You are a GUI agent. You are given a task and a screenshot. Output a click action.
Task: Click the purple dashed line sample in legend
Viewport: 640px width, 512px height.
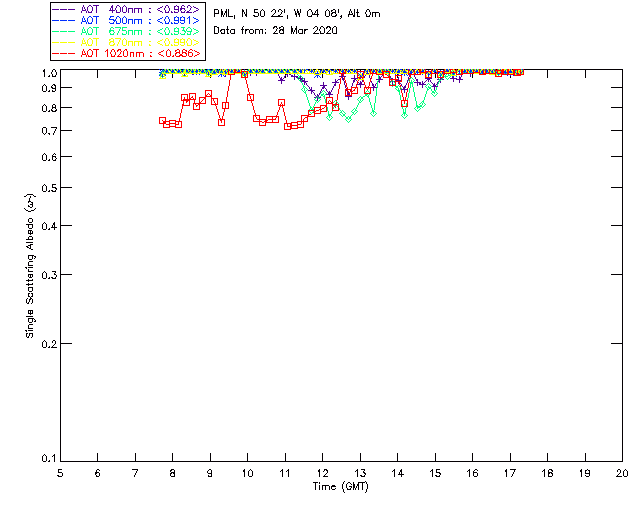click(x=64, y=9)
